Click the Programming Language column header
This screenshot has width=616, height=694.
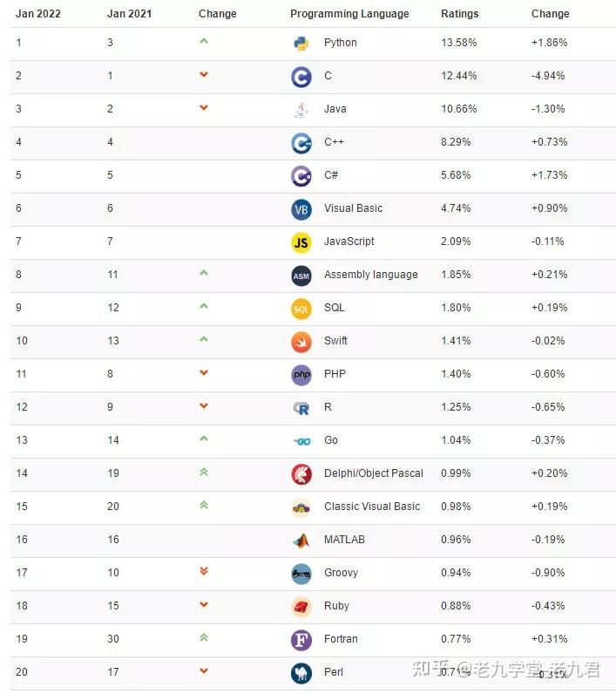[x=349, y=14]
